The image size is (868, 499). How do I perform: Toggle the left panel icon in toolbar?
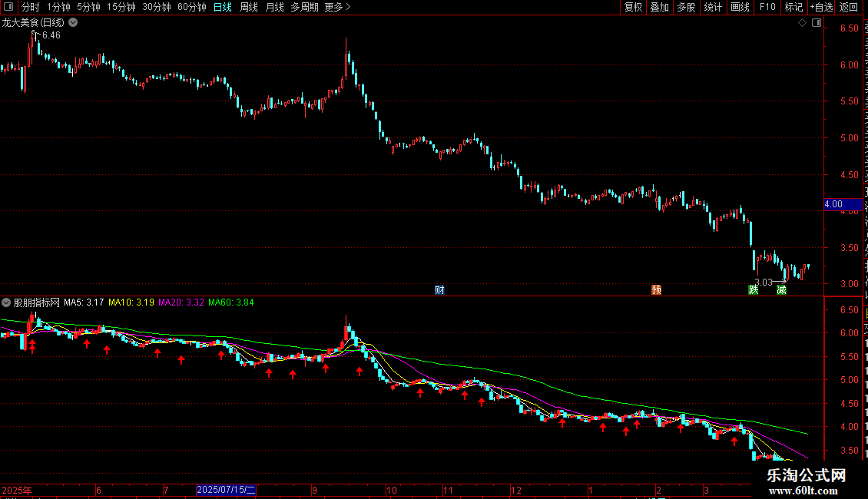tap(8, 7)
